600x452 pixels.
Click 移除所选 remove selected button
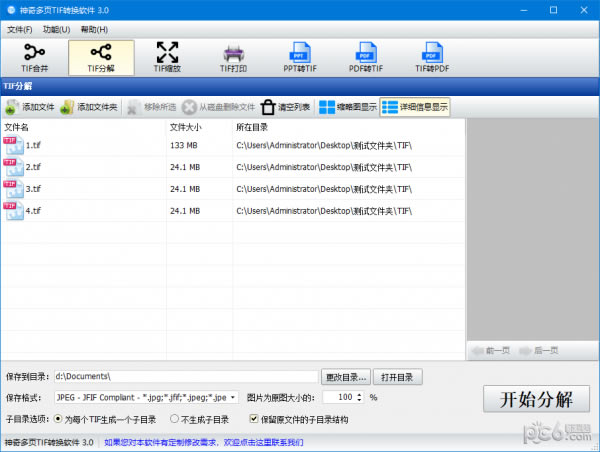coord(152,107)
